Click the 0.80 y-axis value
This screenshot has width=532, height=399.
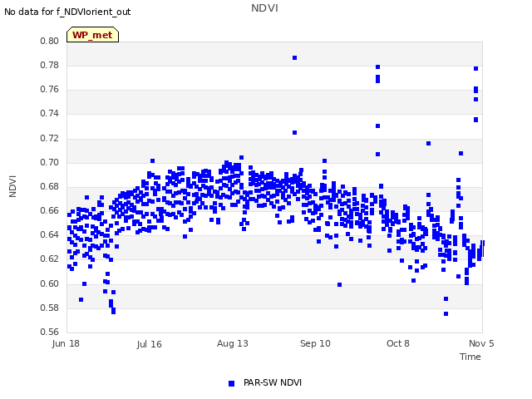point(50,41)
